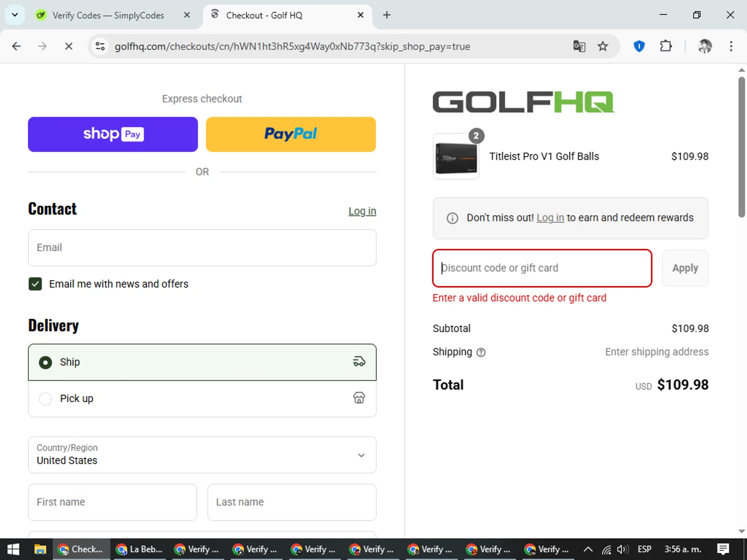This screenshot has height=560, width=747.
Task: Click the Log in link beside Contact
Action: [x=362, y=211]
